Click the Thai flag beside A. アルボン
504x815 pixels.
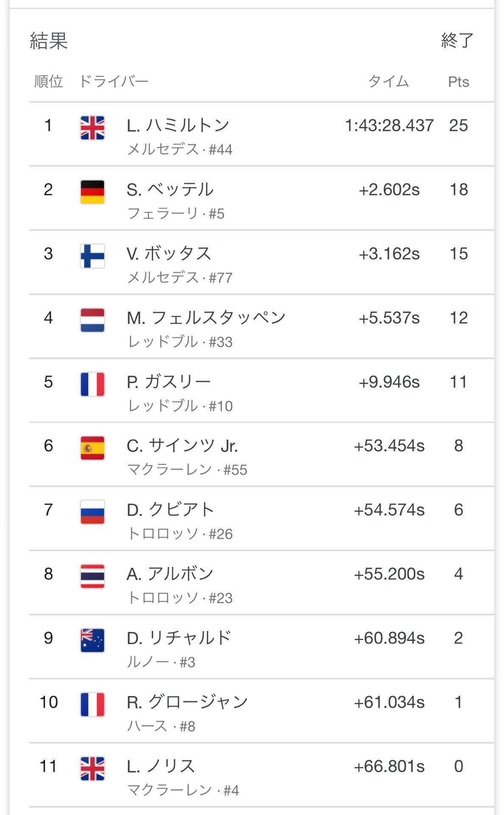tap(92, 576)
